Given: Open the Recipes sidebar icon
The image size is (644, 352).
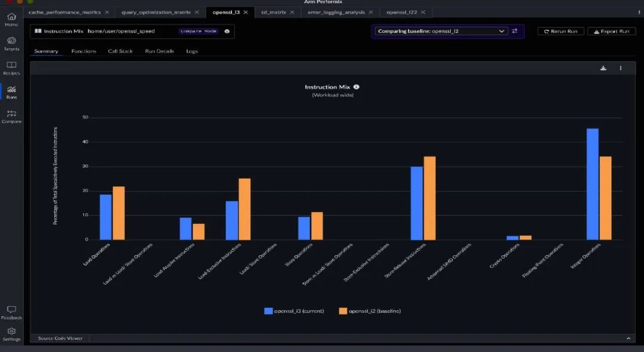Looking at the screenshot, I should pos(11,68).
